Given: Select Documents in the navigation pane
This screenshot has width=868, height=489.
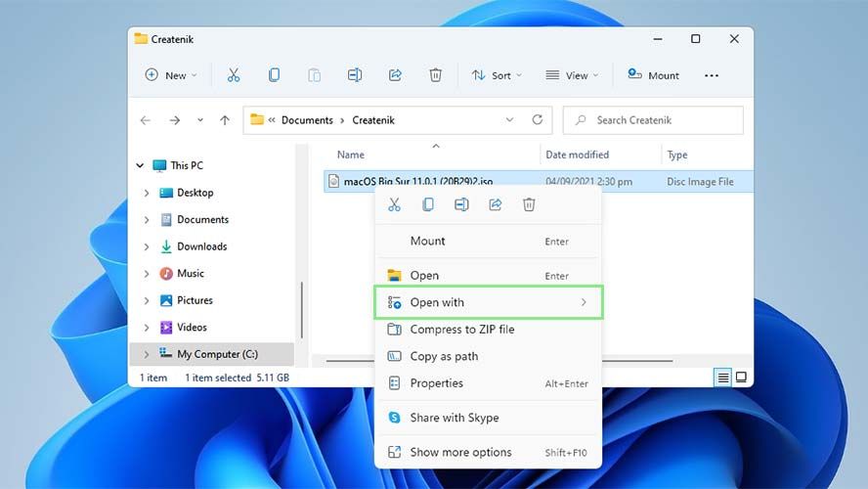Looking at the screenshot, I should coord(202,220).
